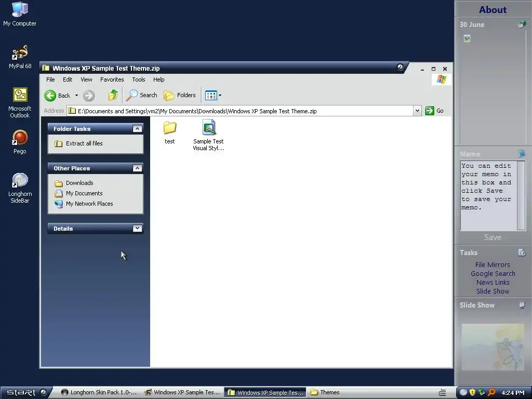Click the memo box scrollbar
This screenshot has width=532, height=399.
[522, 195]
